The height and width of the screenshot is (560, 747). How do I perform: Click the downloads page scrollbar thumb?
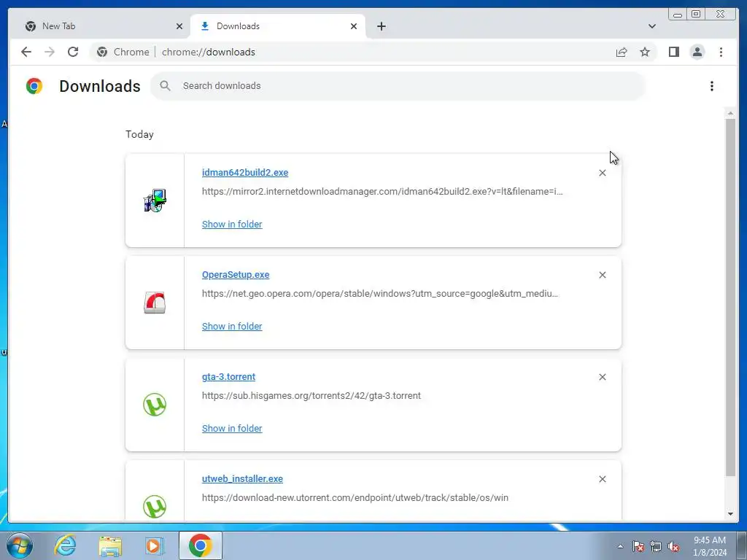pyautogui.click(x=730, y=297)
